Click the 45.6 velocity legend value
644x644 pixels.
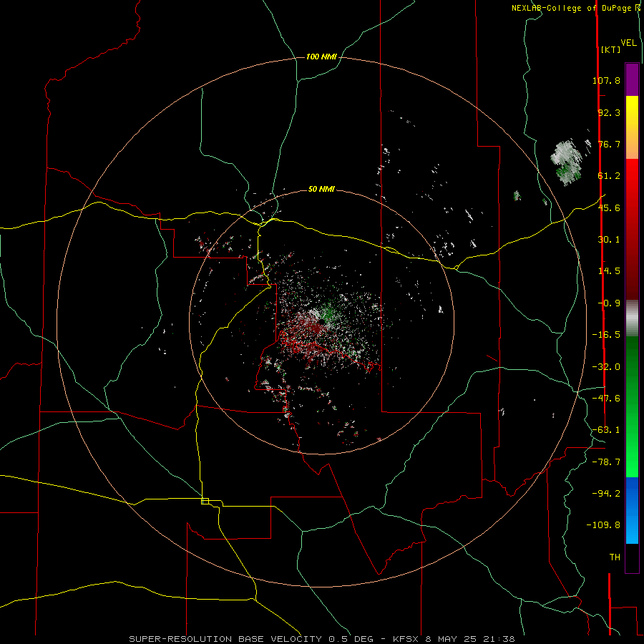tap(609, 208)
